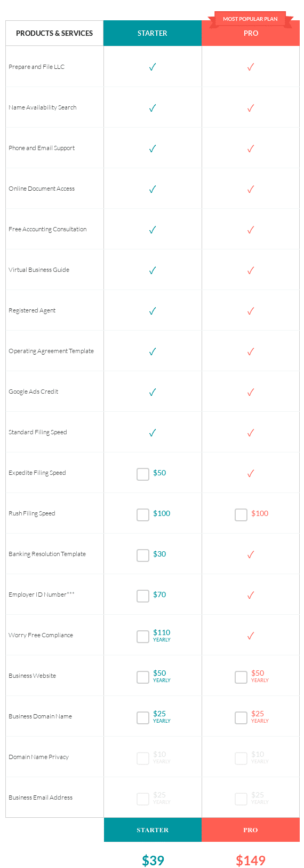The image size is (304, 868).
Task: Check Pro $100 Rush Filing Speed box
Action: [241, 514]
